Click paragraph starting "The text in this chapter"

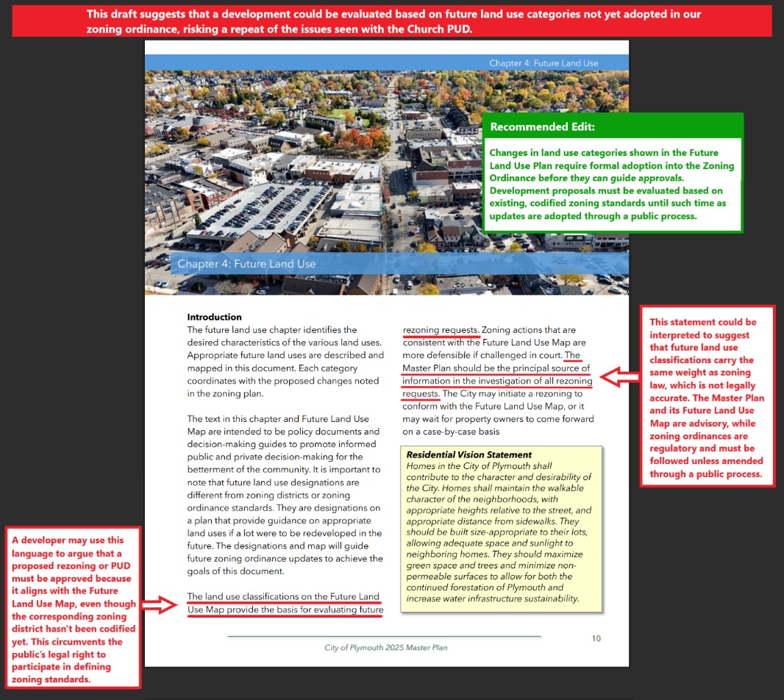[x=285, y=495]
